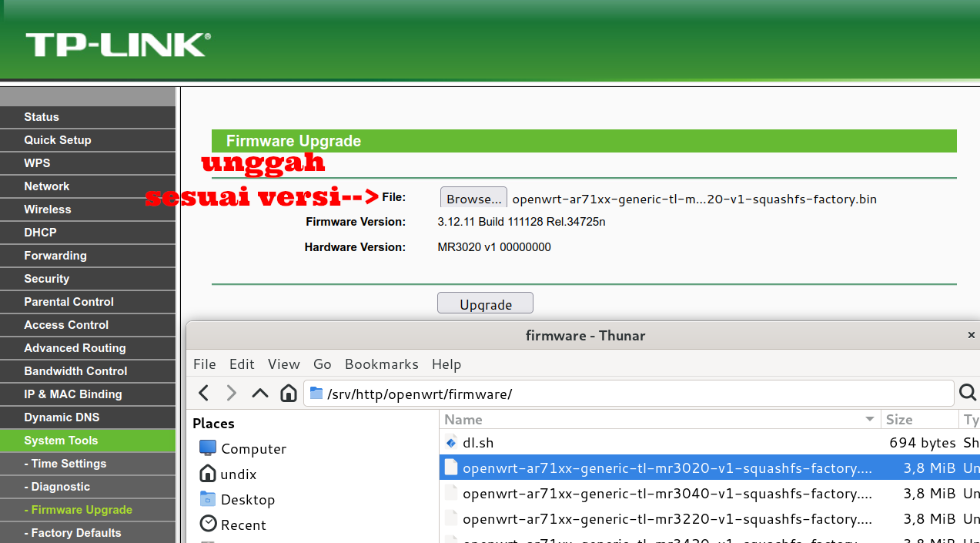Click the mr3220 firmware file icon
Screen dimensions: 980x543
[451, 518]
